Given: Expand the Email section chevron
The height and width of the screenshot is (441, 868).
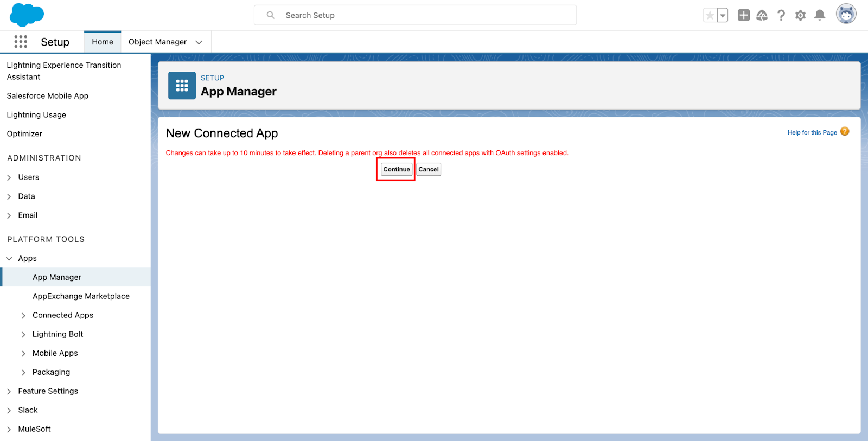Looking at the screenshot, I should 9,215.
